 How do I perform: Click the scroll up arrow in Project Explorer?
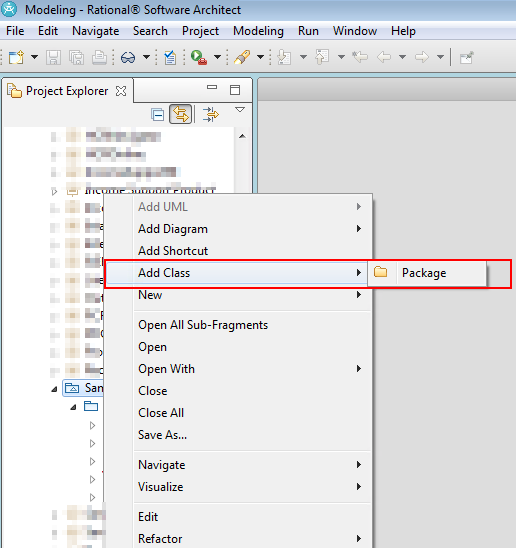pos(242,136)
